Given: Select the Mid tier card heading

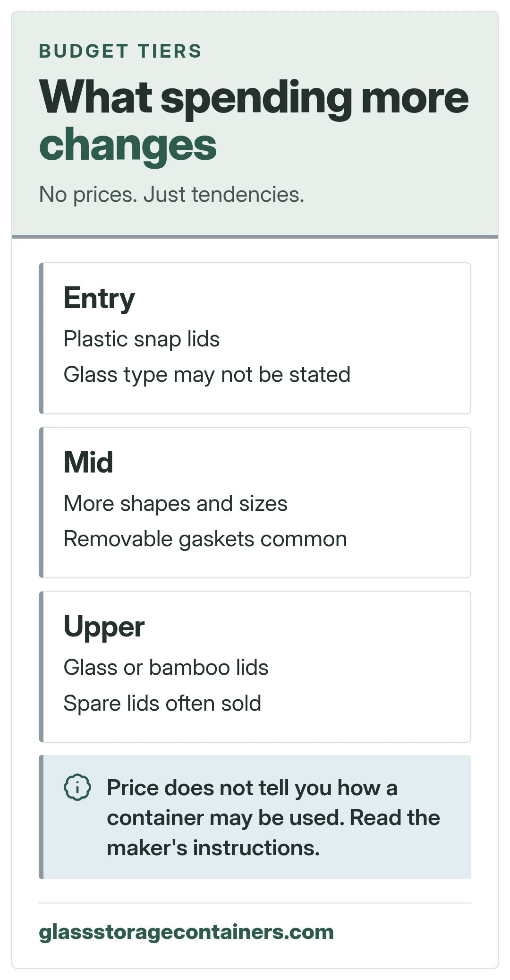Looking at the screenshot, I should click(x=88, y=462).
